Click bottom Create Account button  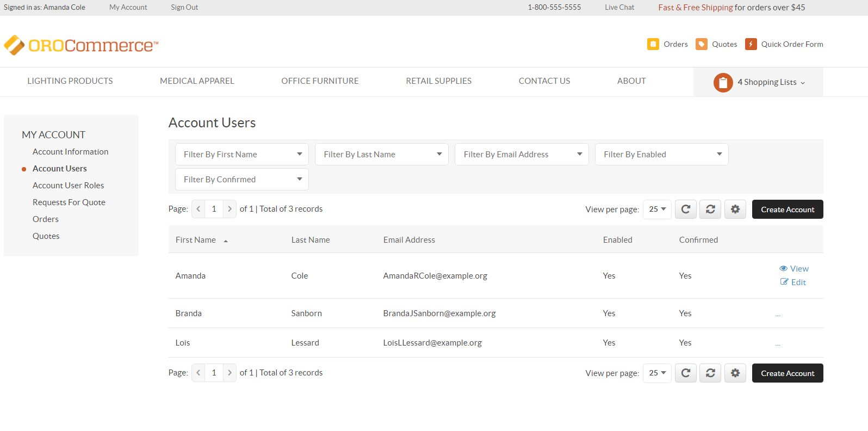[788, 373]
